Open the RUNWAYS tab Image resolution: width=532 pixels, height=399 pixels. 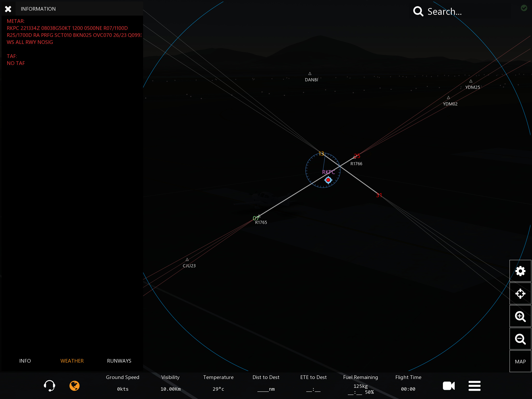point(119,361)
